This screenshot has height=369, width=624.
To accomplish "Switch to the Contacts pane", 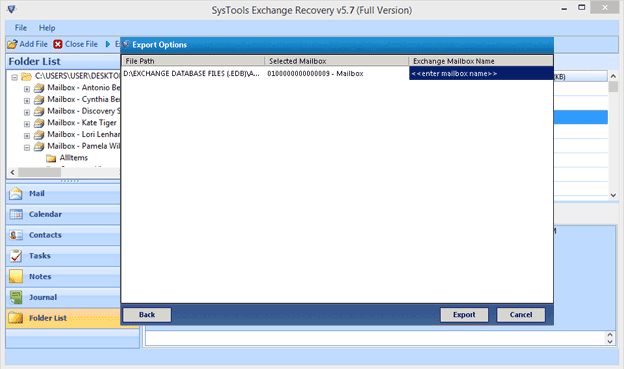I will pos(63,235).
